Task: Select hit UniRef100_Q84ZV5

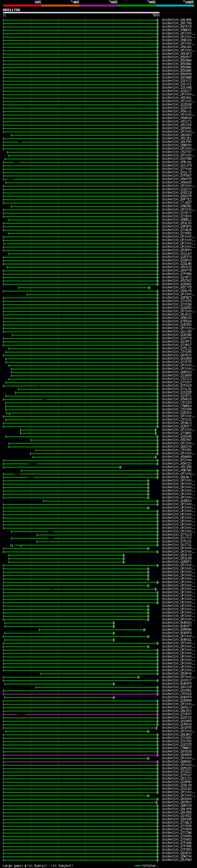Action: tap(177, 196)
